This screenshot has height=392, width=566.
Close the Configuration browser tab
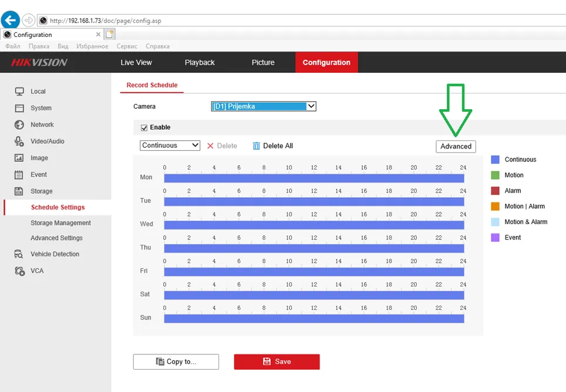pyautogui.click(x=98, y=34)
